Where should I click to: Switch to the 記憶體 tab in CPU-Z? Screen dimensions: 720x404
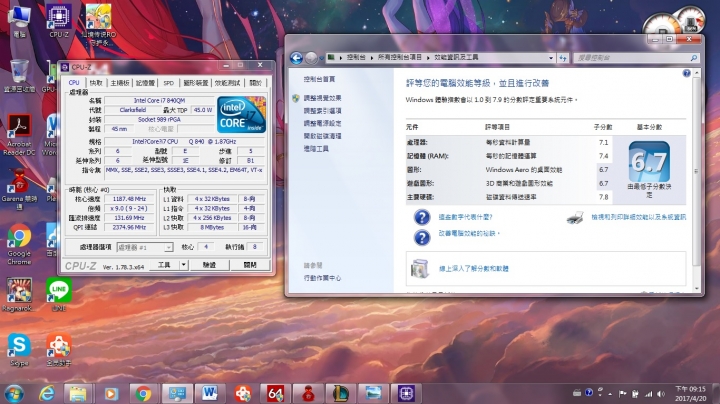145,83
